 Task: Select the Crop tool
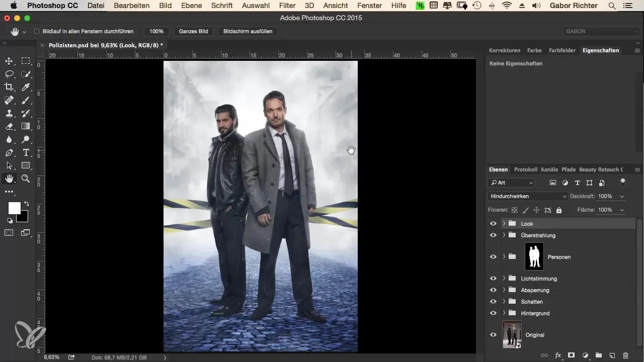[x=9, y=87]
